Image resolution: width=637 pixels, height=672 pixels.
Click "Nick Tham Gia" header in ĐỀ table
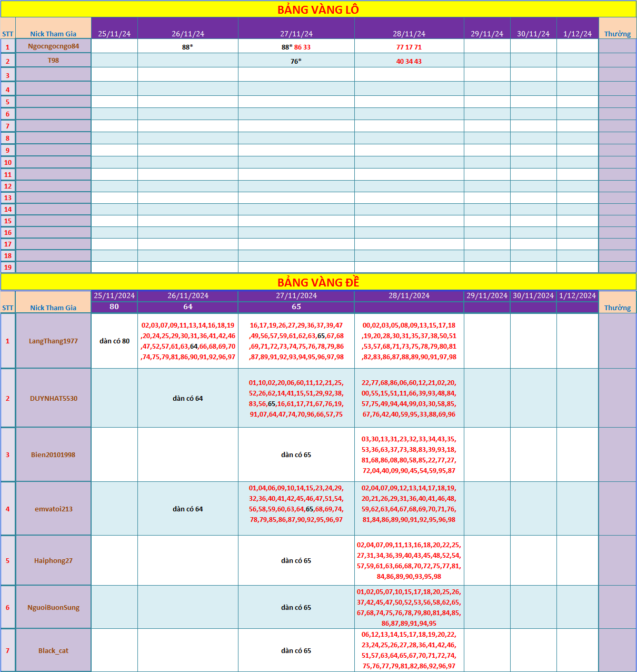tap(53, 302)
